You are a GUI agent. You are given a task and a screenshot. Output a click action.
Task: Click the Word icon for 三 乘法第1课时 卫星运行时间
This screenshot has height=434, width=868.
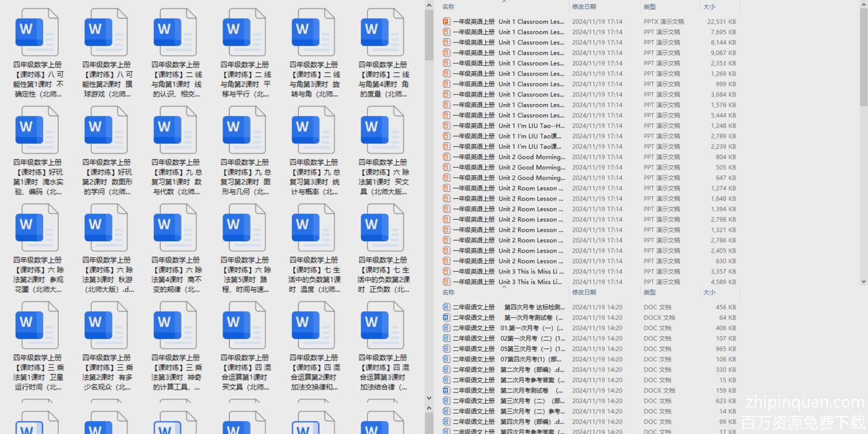click(x=37, y=326)
